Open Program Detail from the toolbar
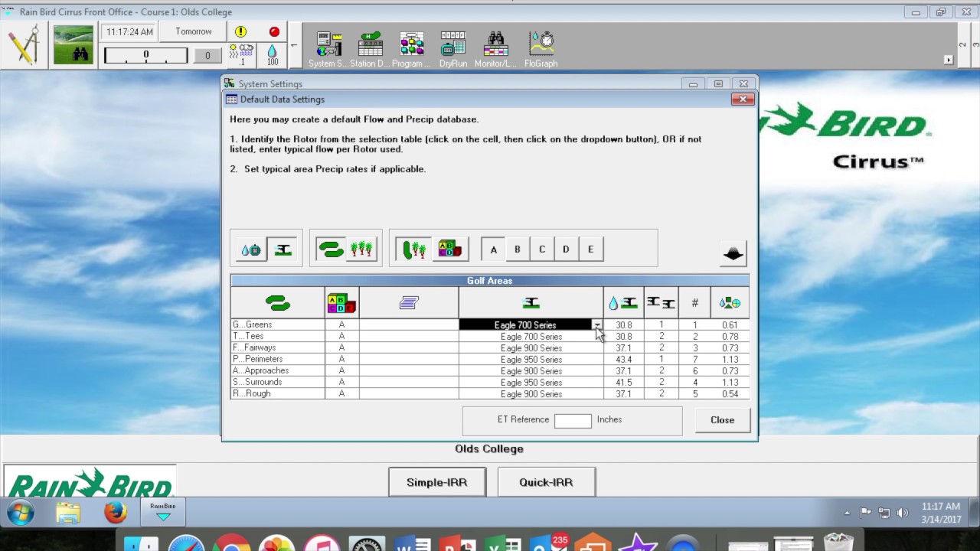This screenshot has width=980, height=551. point(411,50)
